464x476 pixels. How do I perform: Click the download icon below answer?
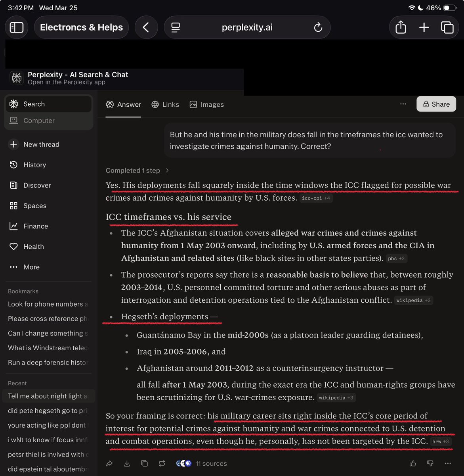(x=127, y=463)
